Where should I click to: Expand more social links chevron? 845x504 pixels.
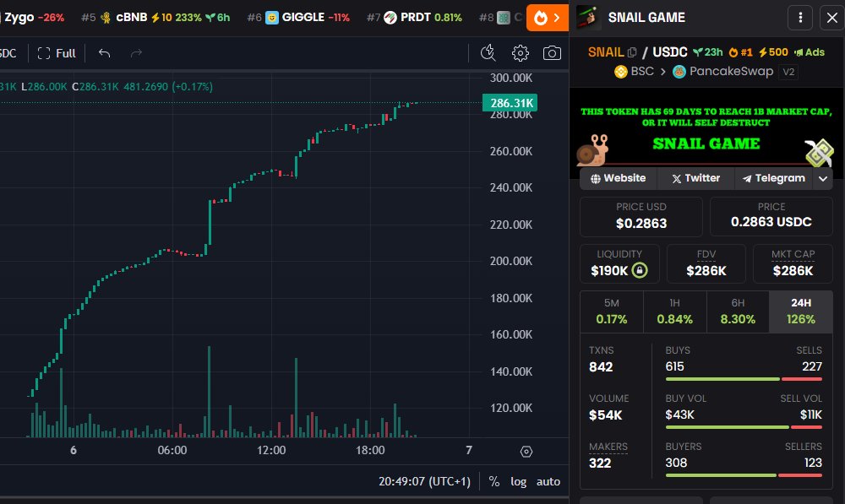(823, 179)
